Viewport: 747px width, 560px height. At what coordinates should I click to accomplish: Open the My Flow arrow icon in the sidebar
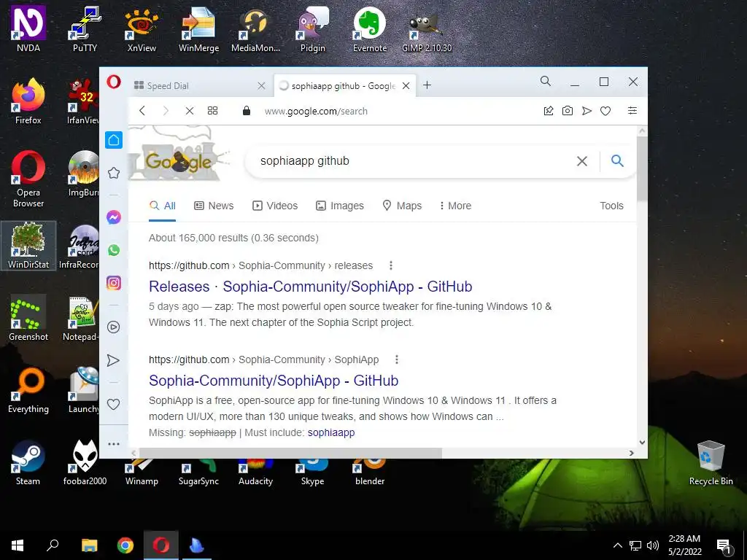click(113, 360)
